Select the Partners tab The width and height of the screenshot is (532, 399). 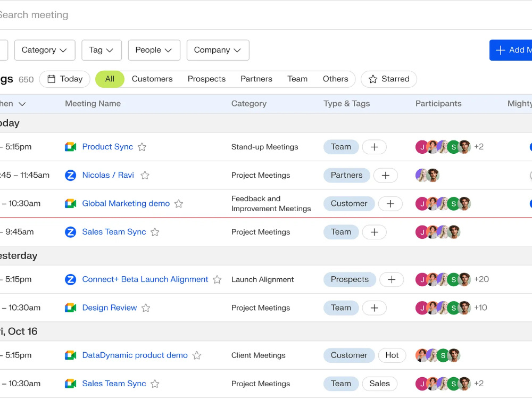point(256,79)
